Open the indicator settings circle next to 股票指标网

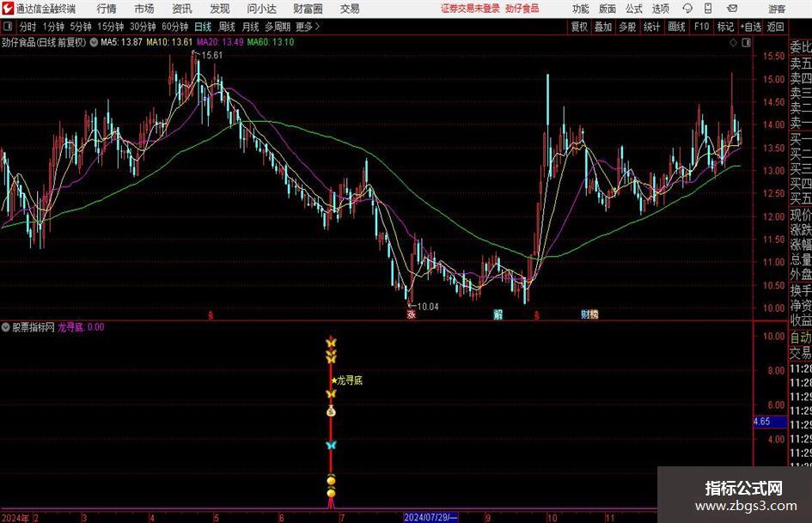coord(6,327)
